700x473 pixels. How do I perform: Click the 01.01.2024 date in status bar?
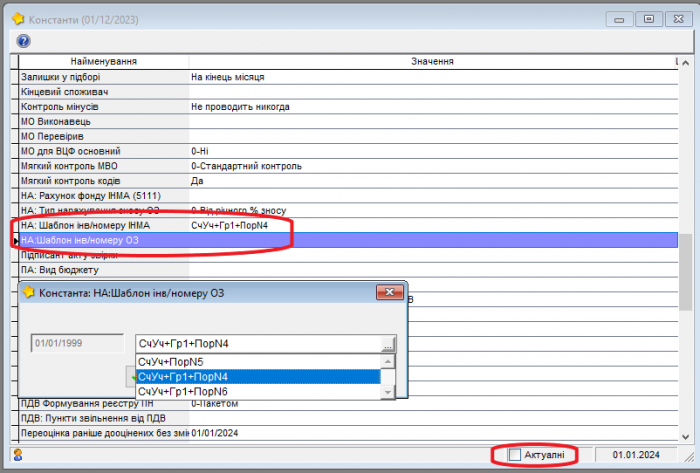638,455
